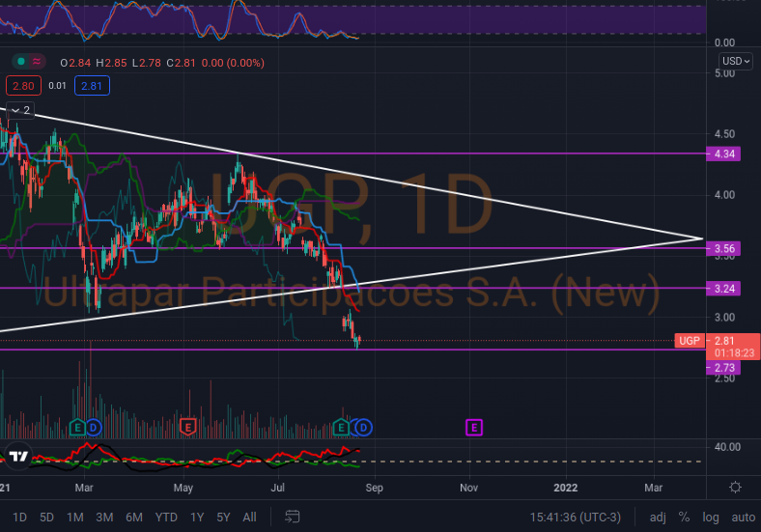Viewport: 761px width, 532px height.
Task: Select the YTD date range
Action: [166, 518]
